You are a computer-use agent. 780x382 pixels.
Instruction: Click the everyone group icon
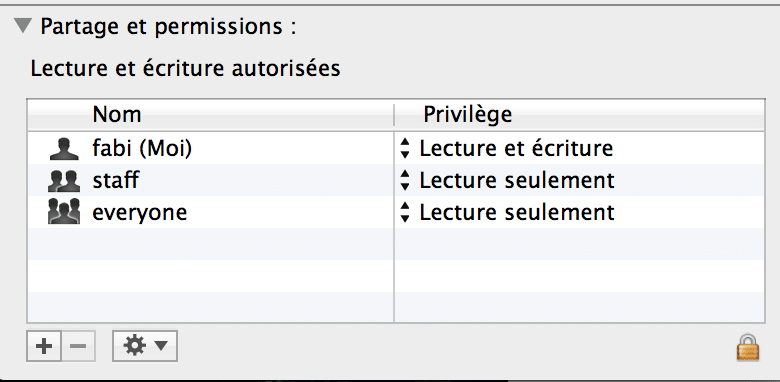pos(64,212)
